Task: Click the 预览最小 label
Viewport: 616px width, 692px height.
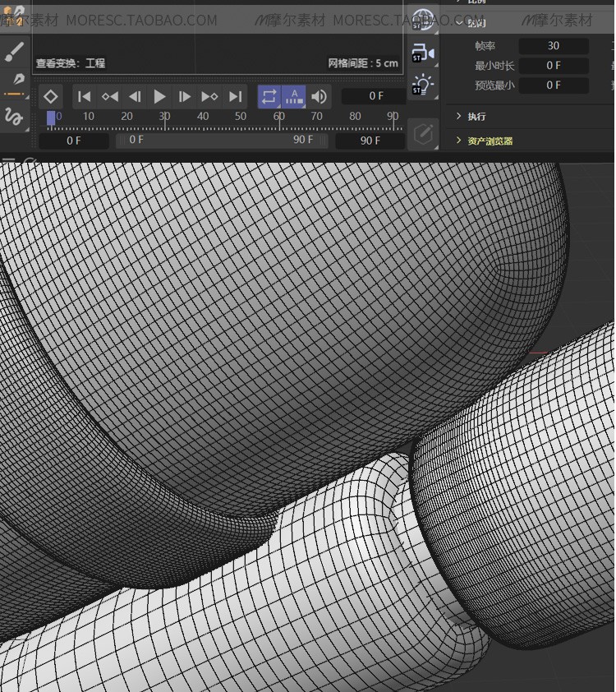Action: tap(494, 85)
